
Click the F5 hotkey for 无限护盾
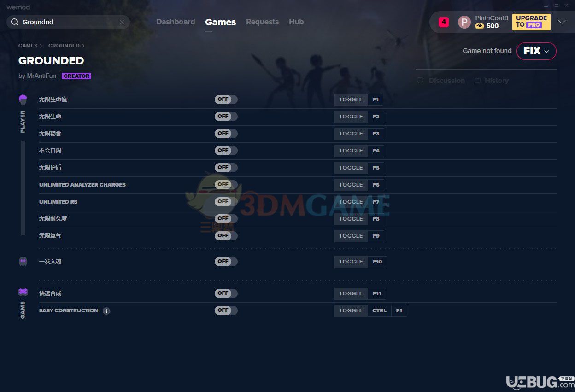(x=376, y=168)
